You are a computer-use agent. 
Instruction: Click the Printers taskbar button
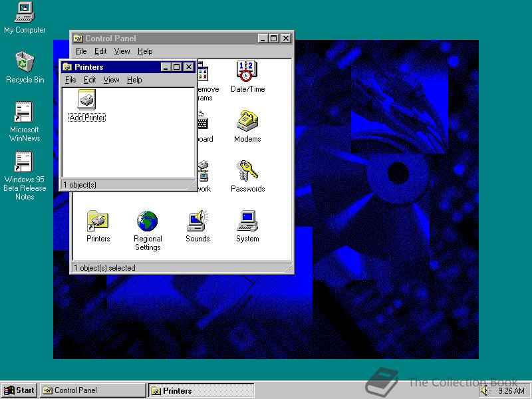[x=201, y=390]
